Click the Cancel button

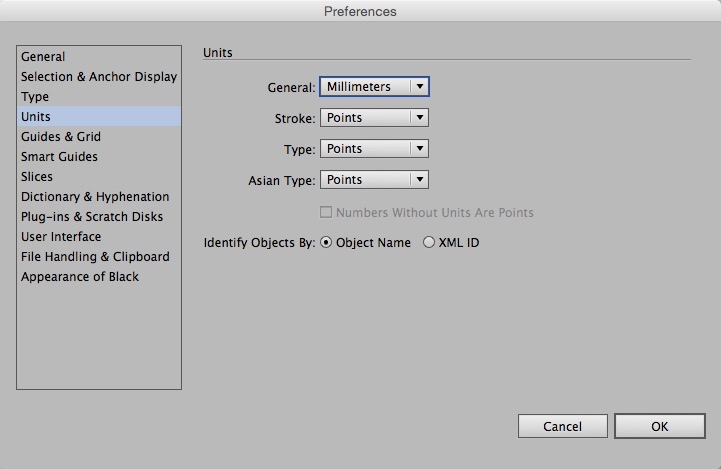tap(562, 426)
